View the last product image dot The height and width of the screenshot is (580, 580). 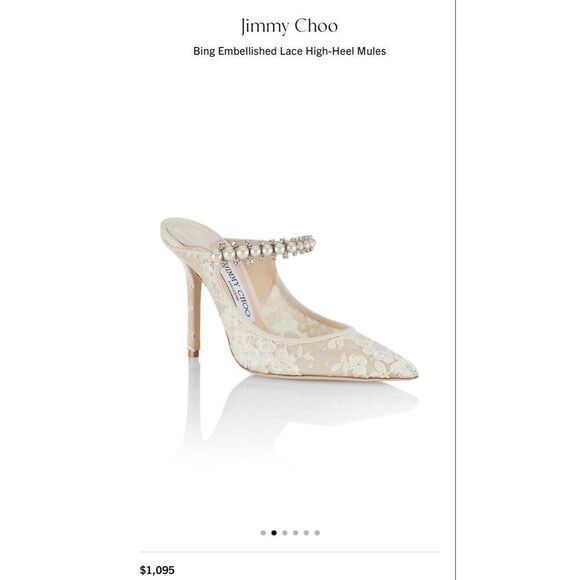(317, 533)
